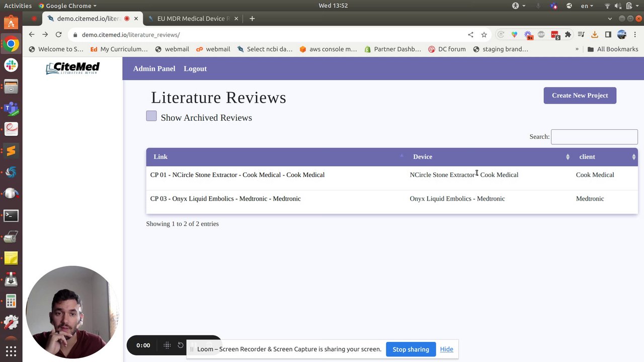Open the tab search chevron dropdown
The width and height of the screenshot is (644, 362).
tap(610, 19)
